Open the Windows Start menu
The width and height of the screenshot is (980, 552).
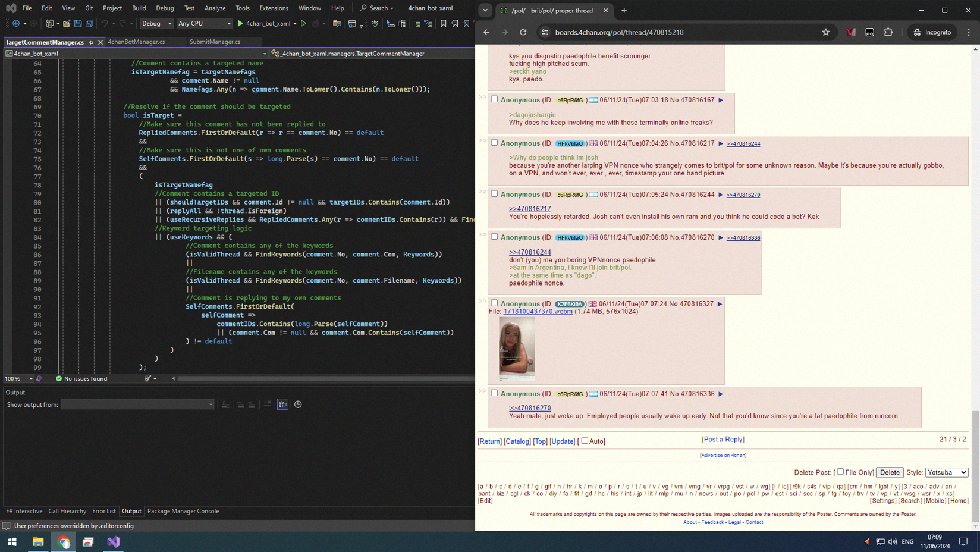(x=12, y=542)
